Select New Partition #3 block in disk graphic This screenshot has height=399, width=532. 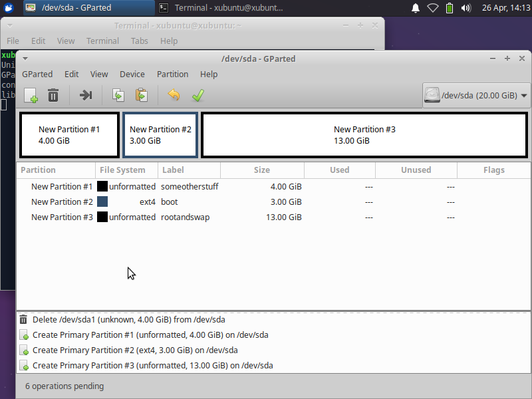364,135
